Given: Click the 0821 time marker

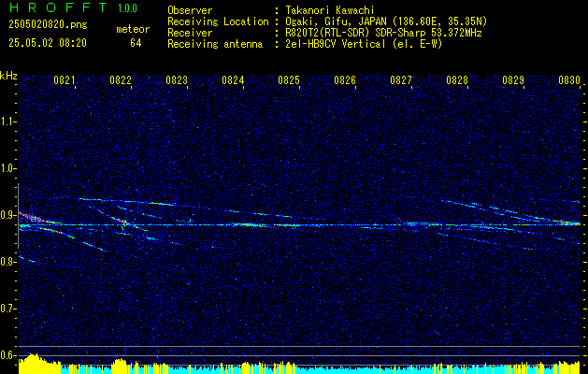Looking at the screenshot, I should point(65,79).
